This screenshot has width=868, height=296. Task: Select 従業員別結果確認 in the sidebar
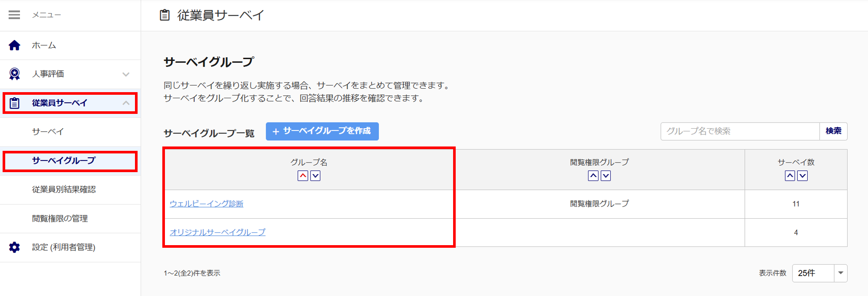(x=64, y=190)
